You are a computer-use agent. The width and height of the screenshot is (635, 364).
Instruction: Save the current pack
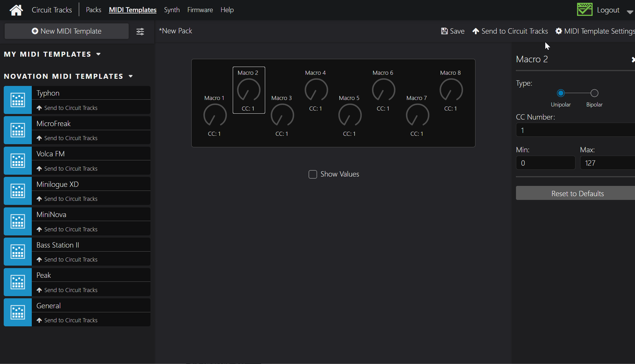click(x=453, y=31)
